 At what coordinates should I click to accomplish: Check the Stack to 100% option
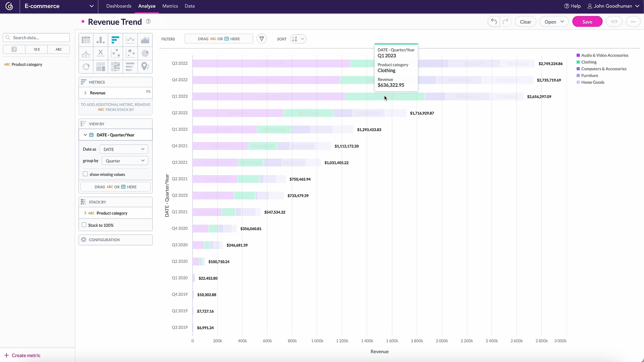84,225
